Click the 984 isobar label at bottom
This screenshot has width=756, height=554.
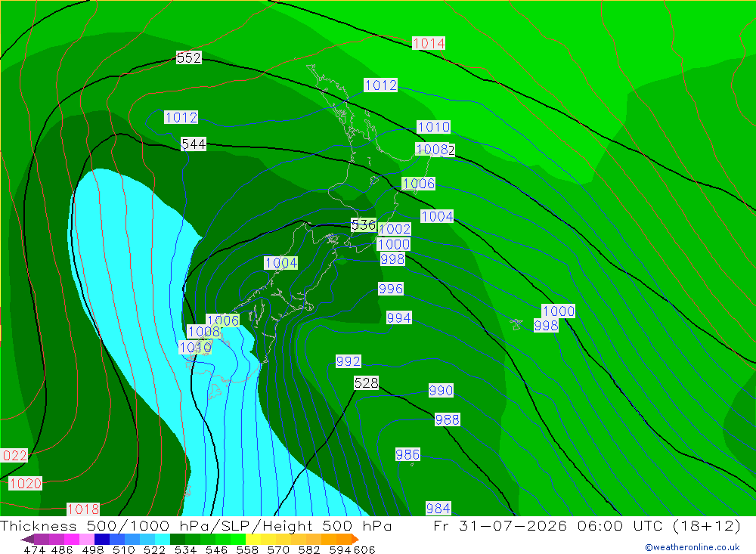438,508
